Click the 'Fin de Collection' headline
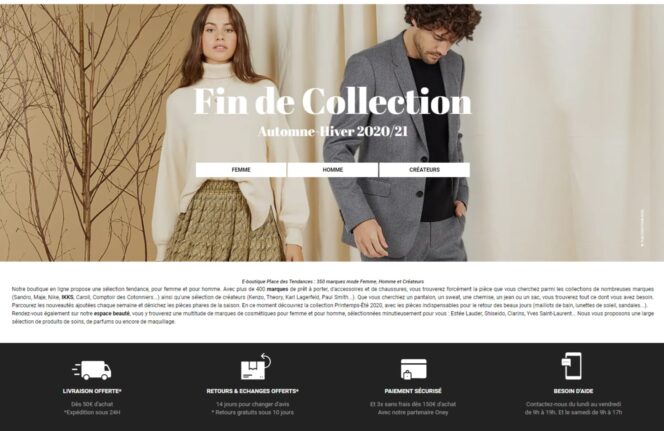Image resolution: width=664 pixels, height=431 pixels. 332,101
